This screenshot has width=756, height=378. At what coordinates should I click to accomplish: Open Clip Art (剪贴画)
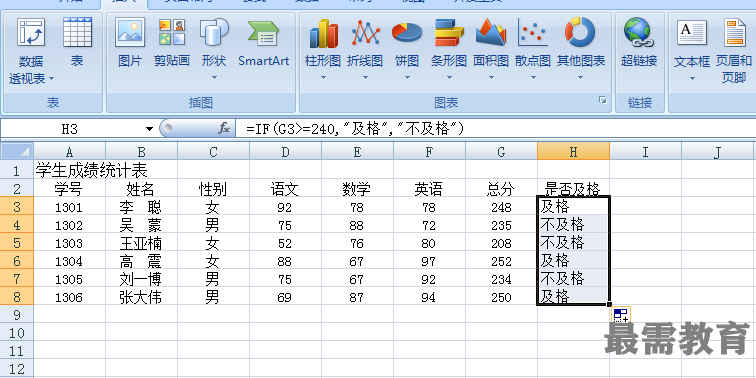[x=172, y=42]
